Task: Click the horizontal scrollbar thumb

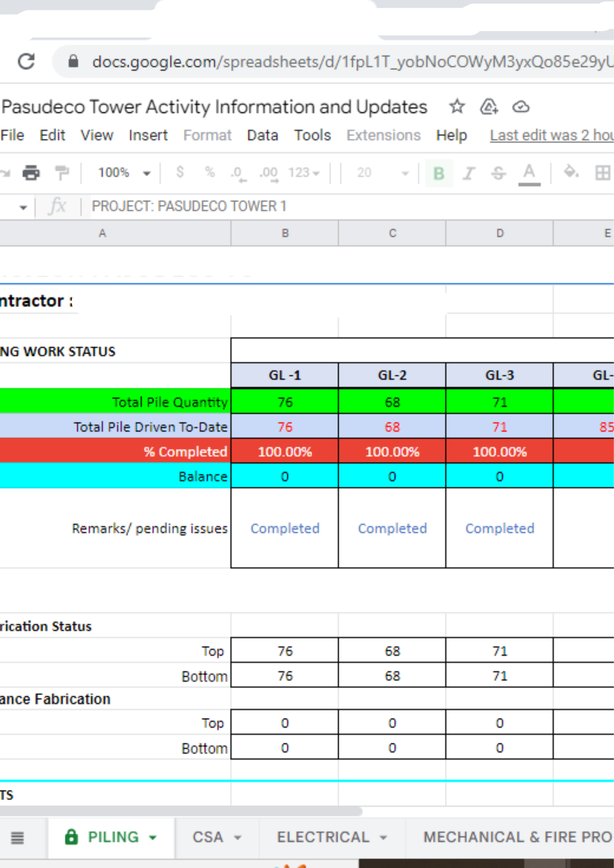Action: pyautogui.click(x=181, y=811)
